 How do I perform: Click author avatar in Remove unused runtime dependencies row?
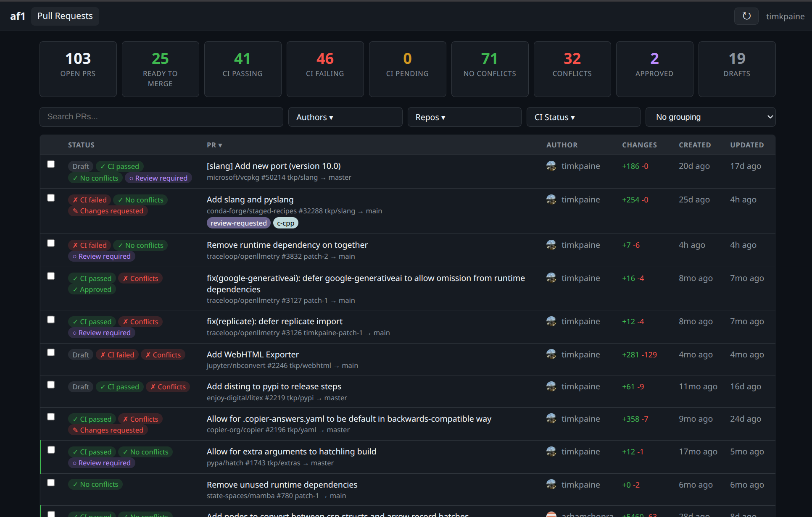coord(551,485)
